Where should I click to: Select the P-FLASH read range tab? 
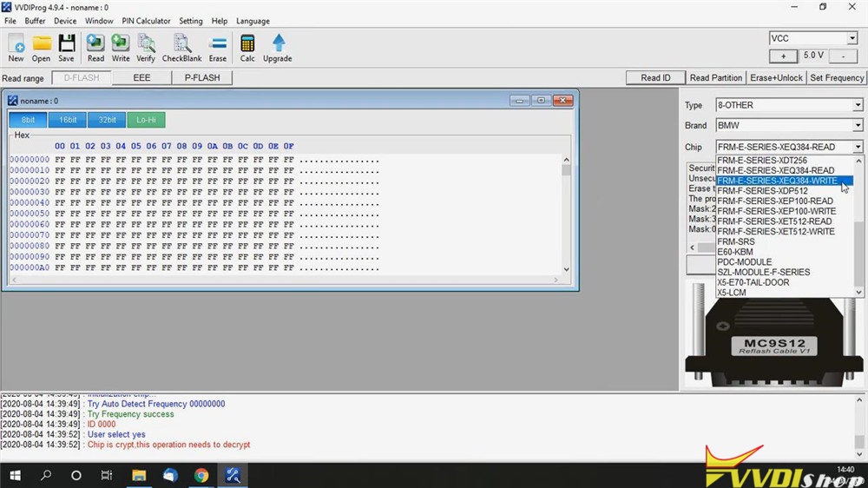[x=202, y=78]
